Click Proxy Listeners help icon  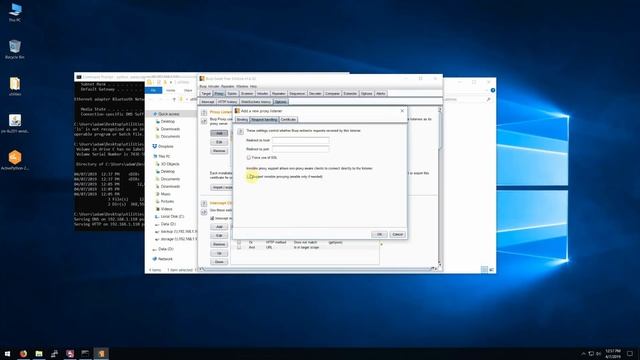[x=204, y=113]
